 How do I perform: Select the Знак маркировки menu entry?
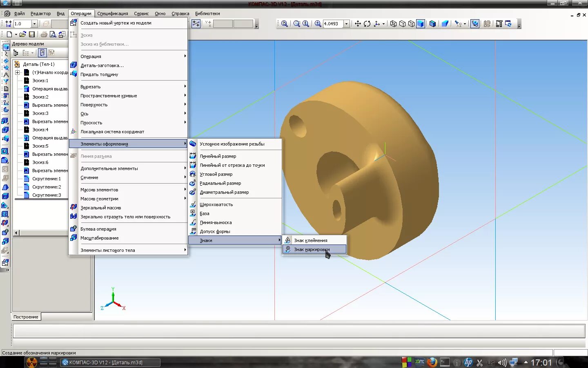tap(314, 249)
